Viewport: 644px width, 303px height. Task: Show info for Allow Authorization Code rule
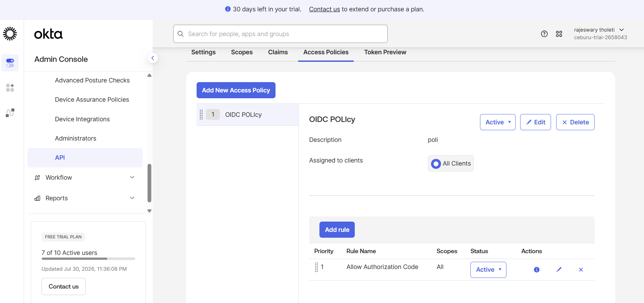click(x=537, y=270)
